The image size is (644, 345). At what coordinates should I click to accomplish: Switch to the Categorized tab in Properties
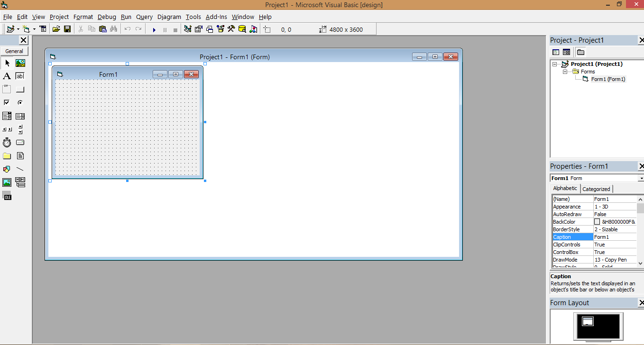596,188
